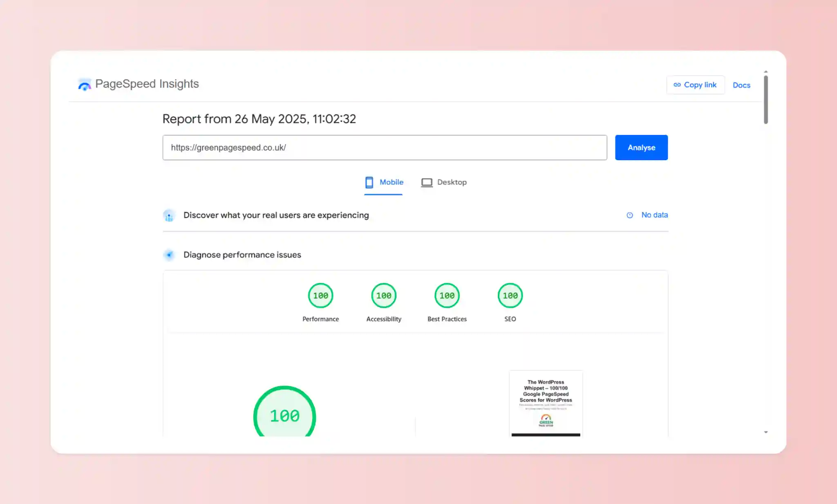837x504 pixels.
Task: Jump to the Best Practices score gauge
Action: [x=447, y=296]
